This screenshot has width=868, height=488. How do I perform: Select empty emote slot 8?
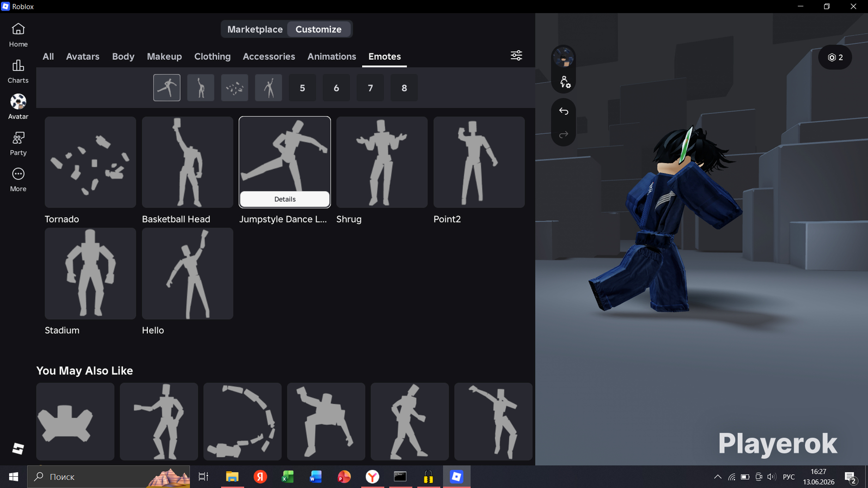(404, 88)
